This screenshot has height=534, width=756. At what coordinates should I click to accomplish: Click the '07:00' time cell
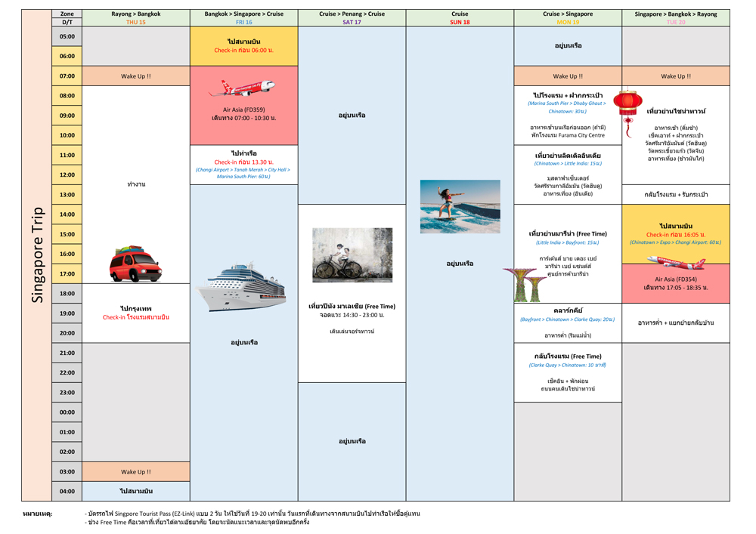pos(67,76)
